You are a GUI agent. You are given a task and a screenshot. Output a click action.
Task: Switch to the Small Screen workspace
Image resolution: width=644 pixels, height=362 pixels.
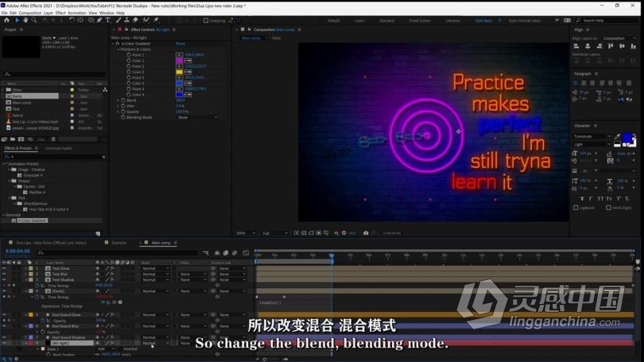(419, 21)
